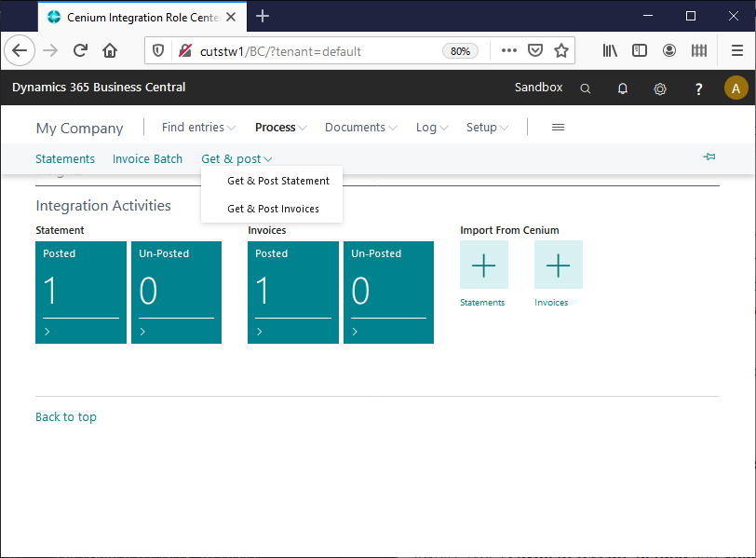
Task: Open the navigation overflow hamburger icon
Action: (558, 128)
